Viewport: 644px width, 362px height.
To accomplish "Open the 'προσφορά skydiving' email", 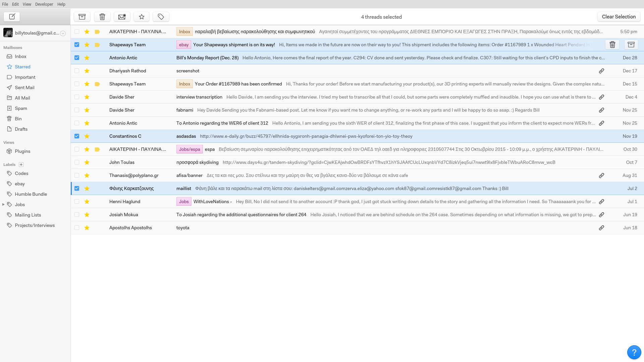I will click(x=357, y=162).
